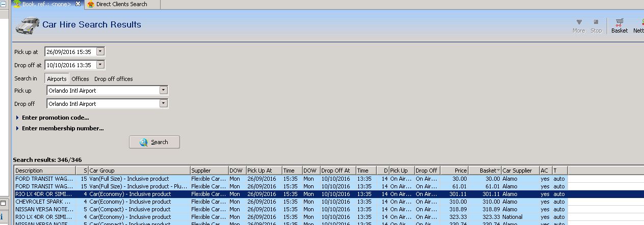Viewport: 644px width, 225px height.
Task: Sort by the Car Group column header
Action: [x=139, y=171]
